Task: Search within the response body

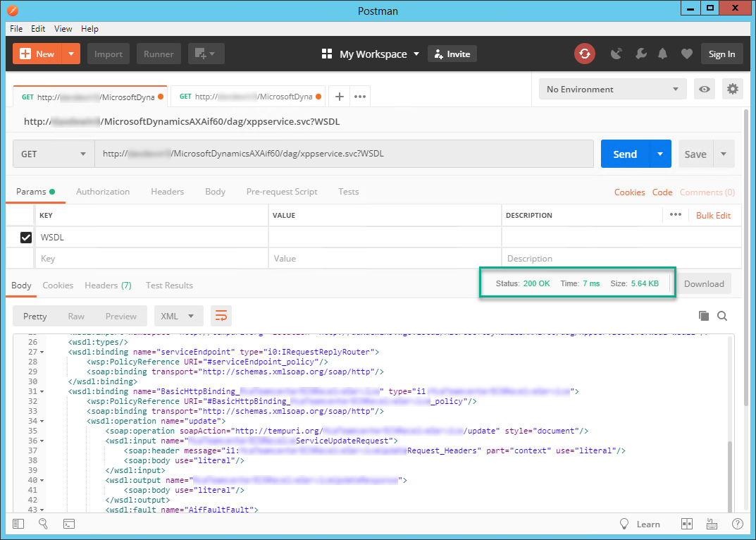Action: 721,316
